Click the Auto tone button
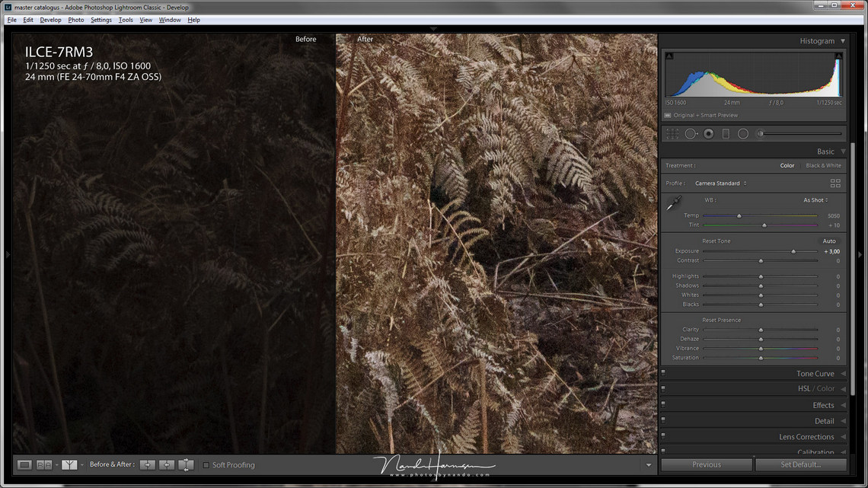This screenshot has width=868, height=488. (x=828, y=241)
